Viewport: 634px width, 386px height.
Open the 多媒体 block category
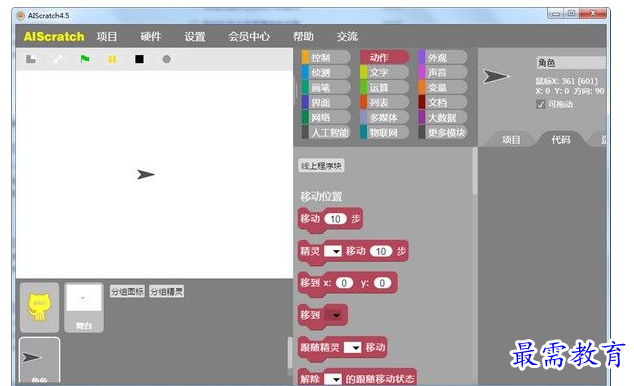pos(384,117)
